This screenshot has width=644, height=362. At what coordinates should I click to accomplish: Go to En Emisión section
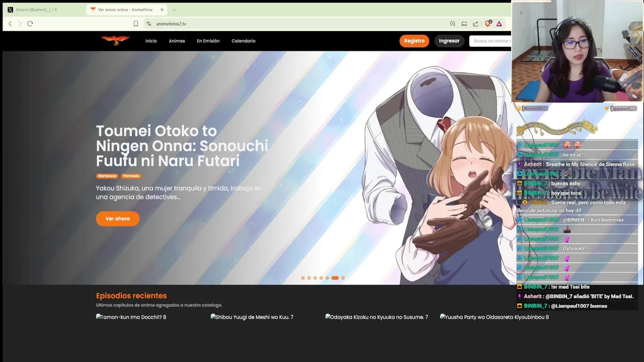coord(208,41)
